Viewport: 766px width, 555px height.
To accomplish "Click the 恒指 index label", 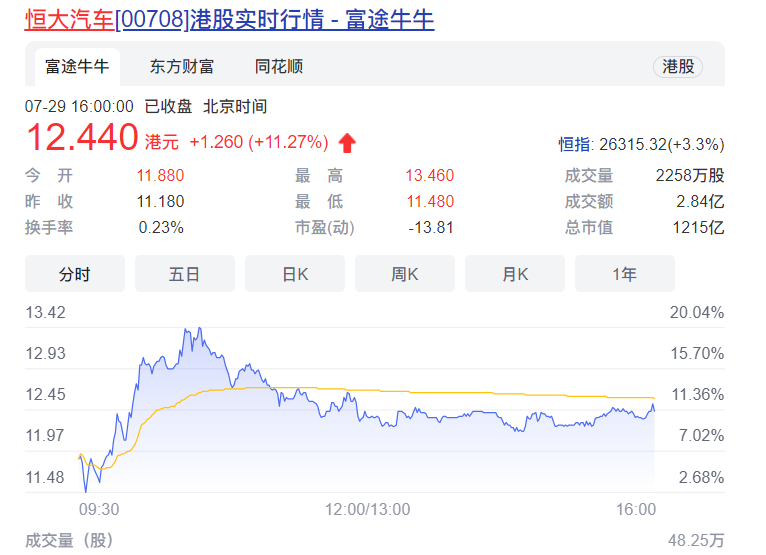I will (x=574, y=145).
